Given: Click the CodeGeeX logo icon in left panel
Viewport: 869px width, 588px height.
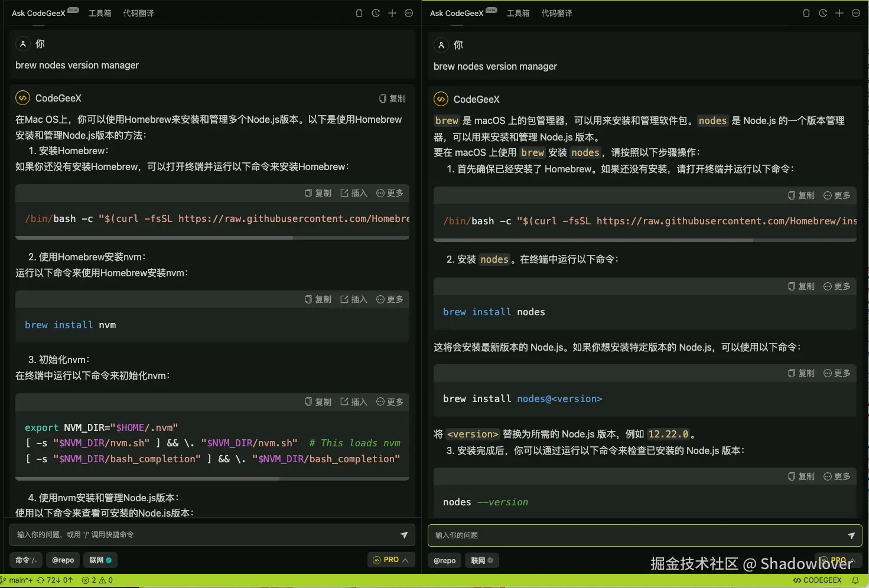Looking at the screenshot, I should tap(22, 98).
